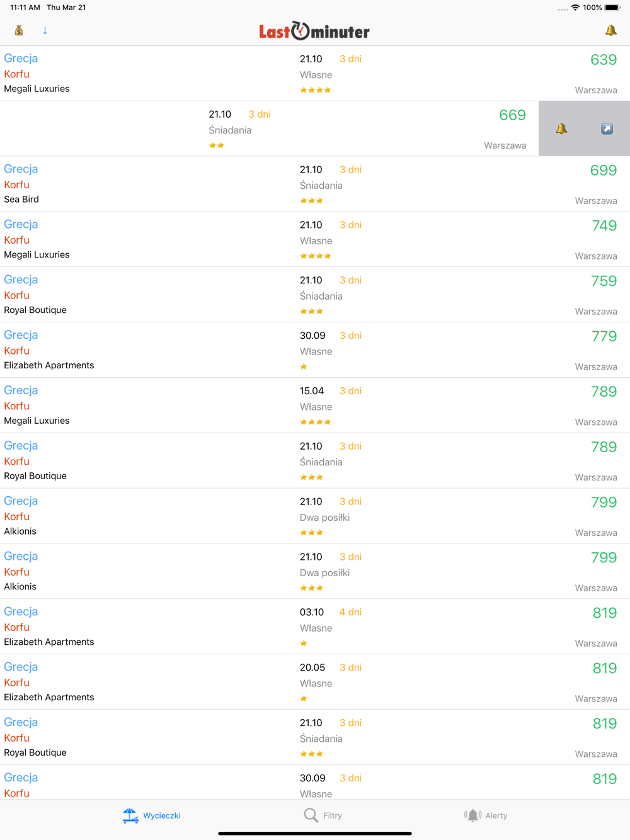Tap the bell icon in top bar

(x=610, y=30)
